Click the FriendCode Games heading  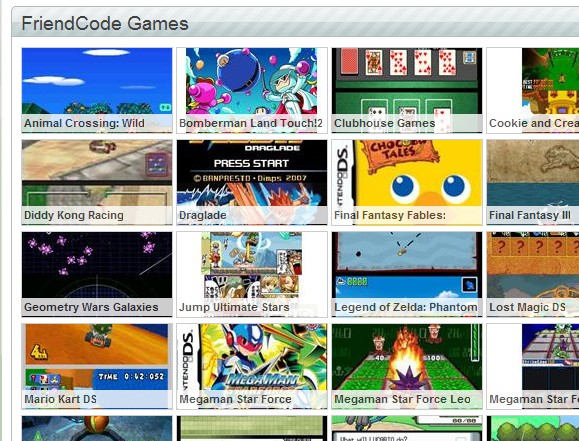pyautogui.click(x=105, y=23)
